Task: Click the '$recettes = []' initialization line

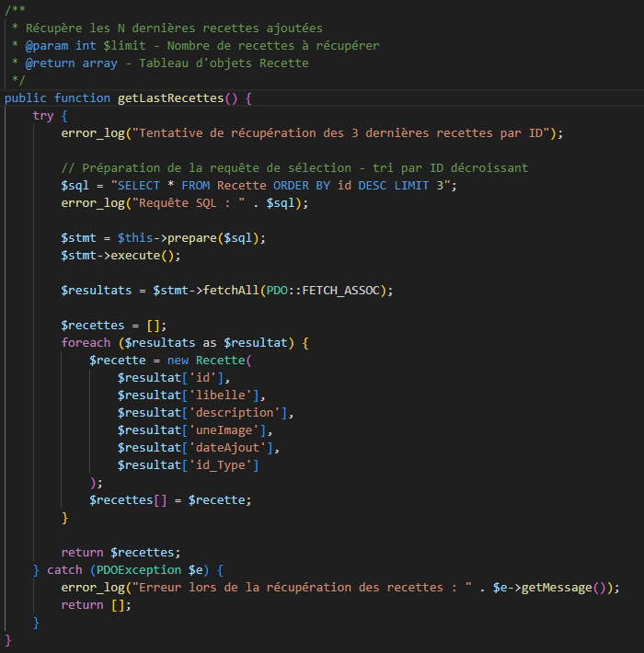Action: 114,326
